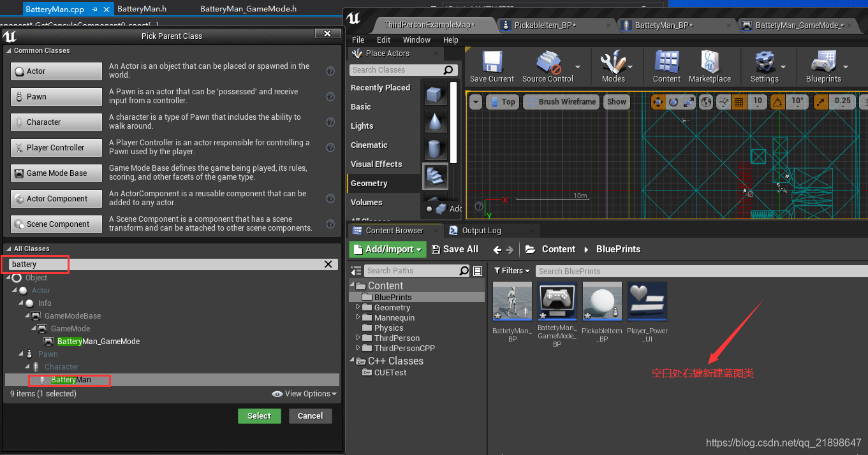
Task: Click the Cancel button in dialog
Action: click(x=311, y=416)
